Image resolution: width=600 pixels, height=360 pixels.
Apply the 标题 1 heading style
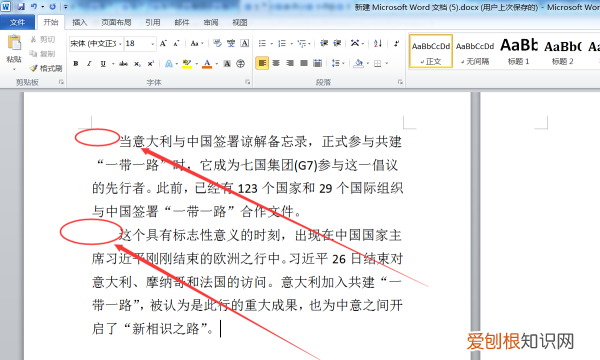519,51
